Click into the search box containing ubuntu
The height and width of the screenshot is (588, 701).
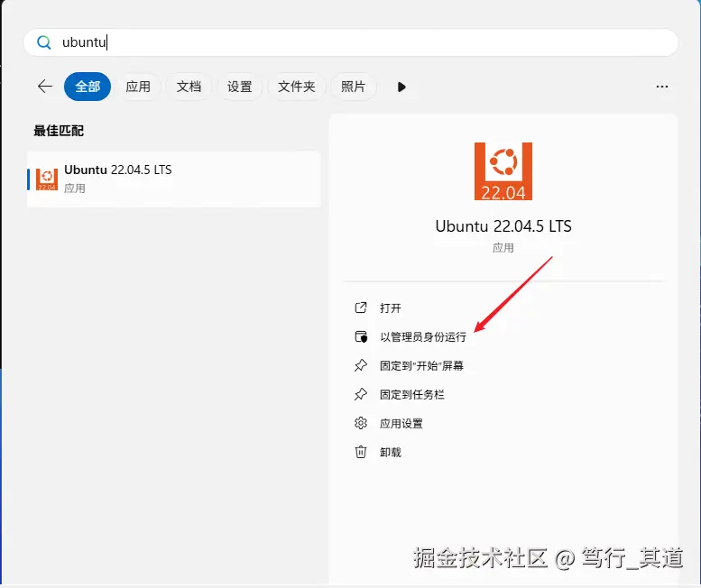[x=351, y=42]
